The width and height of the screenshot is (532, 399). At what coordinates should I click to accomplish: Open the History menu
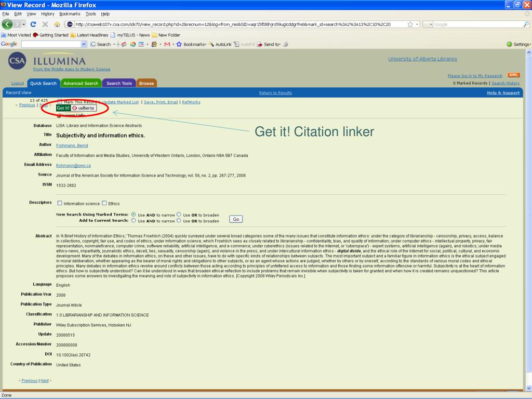coord(47,14)
